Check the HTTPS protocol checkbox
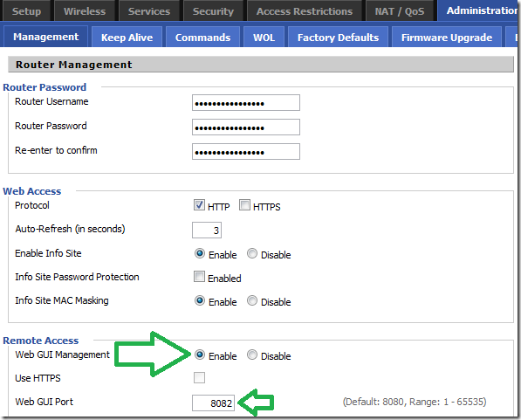The image size is (521, 420). [244, 205]
